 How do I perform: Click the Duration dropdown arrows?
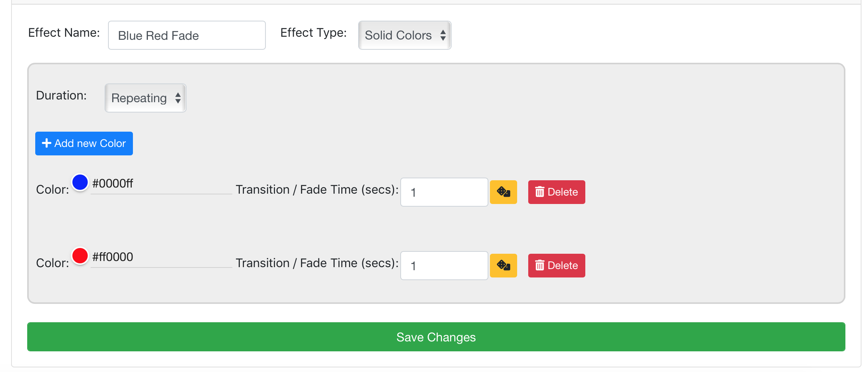pyautogui.click(x=178, y=98)
